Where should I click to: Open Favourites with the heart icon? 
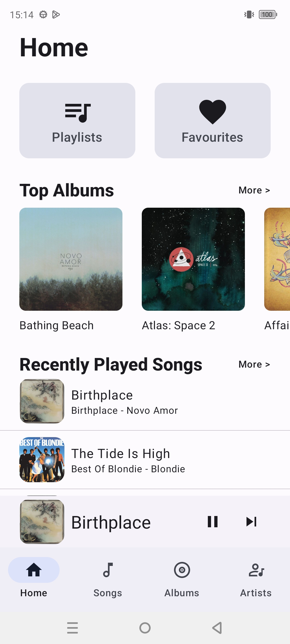(213, 120)
